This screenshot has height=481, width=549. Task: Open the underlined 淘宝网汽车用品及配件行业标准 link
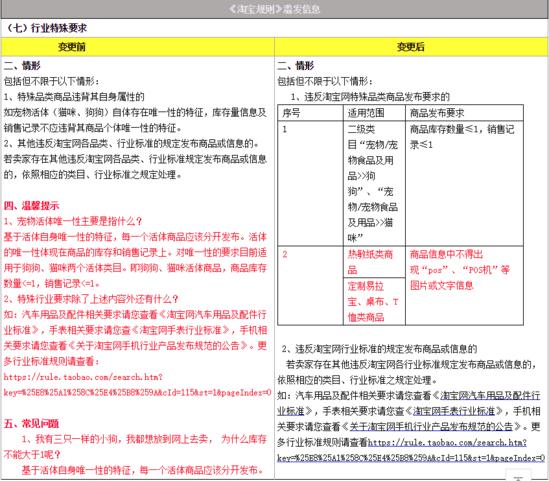[x=490, y=395]
